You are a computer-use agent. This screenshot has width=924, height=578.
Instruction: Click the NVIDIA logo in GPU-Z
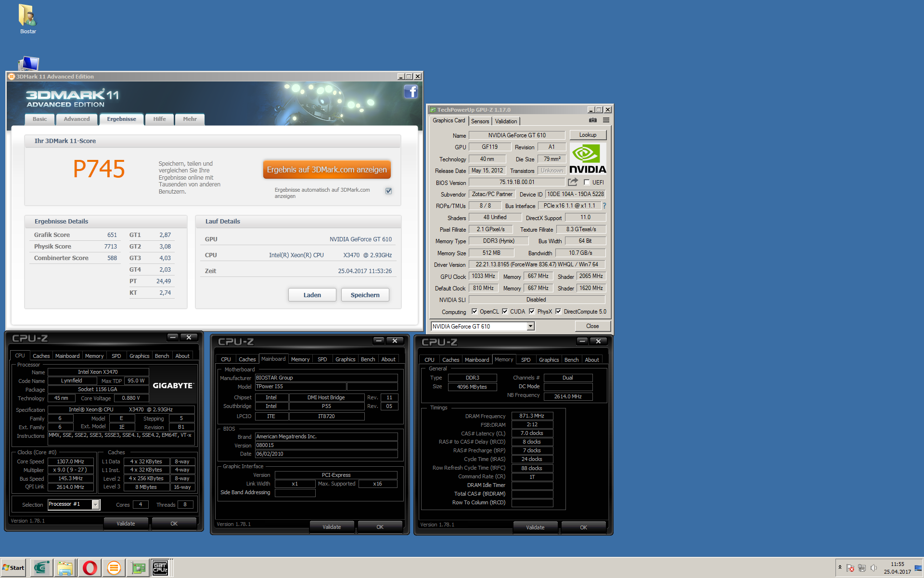(x=588, y=159)
